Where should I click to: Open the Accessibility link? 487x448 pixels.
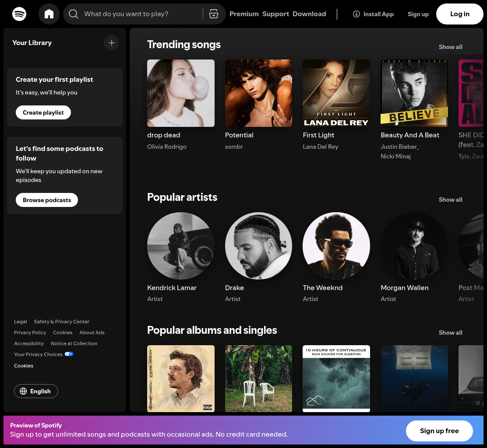pos(29,343)
